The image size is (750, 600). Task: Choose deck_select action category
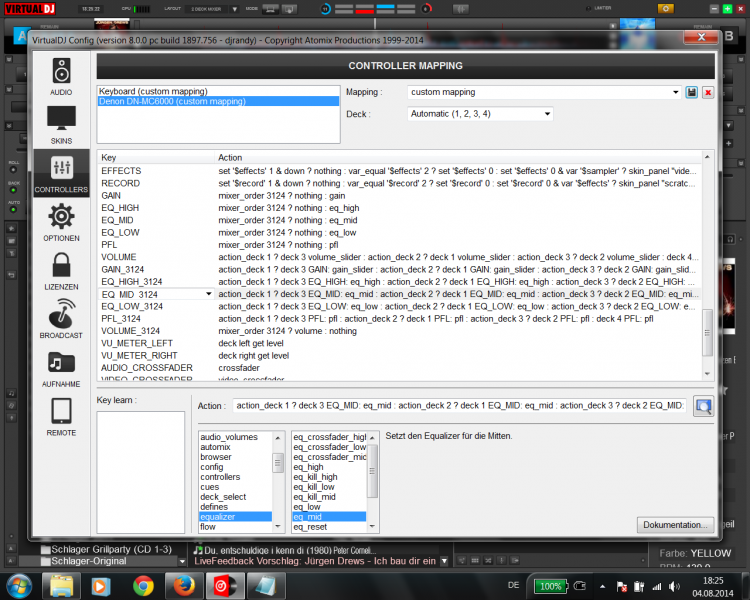coord(235,497)
